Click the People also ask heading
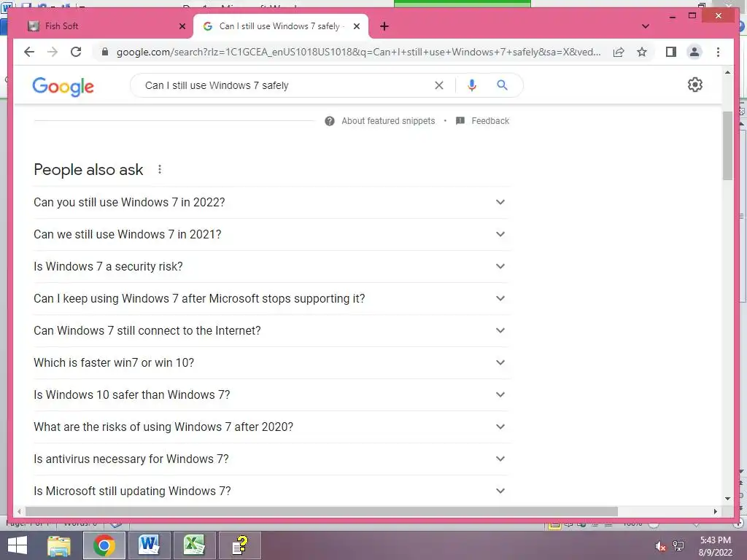Image resolution: width=747 pixels, height=560 pixels. (88, 169)
